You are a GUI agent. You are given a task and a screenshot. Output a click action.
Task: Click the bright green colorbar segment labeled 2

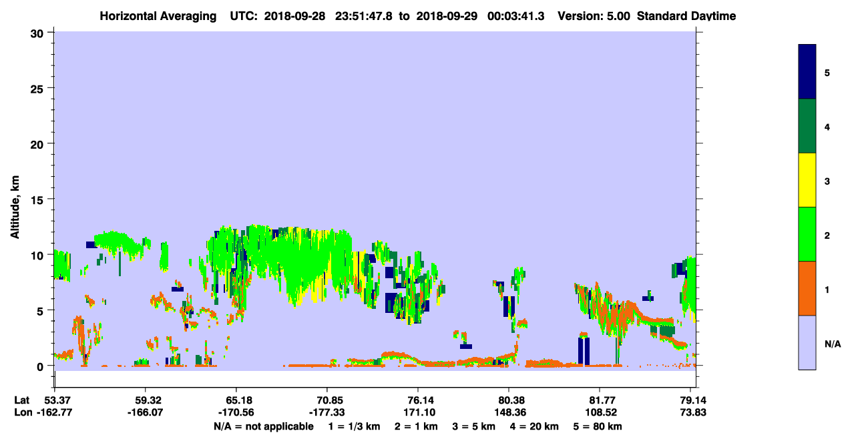tap(807, 234)
